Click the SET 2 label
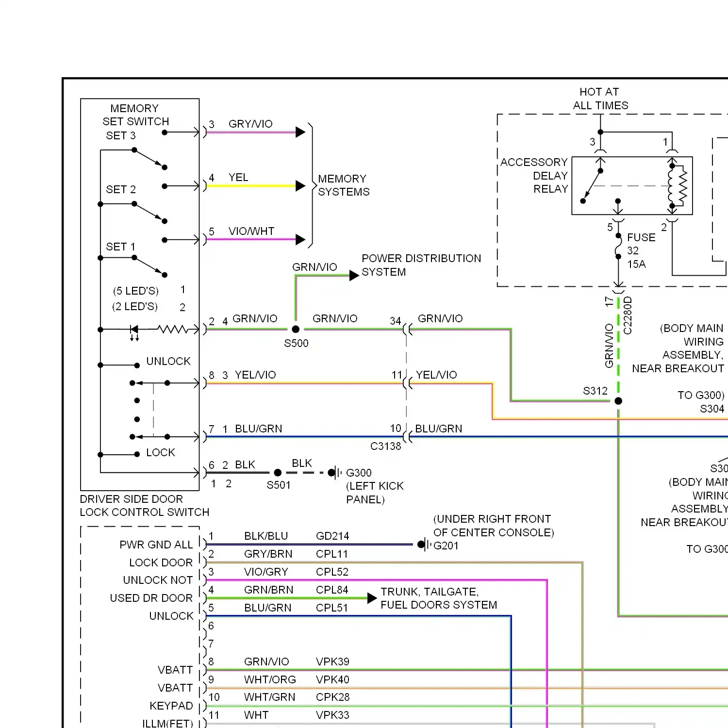Viewport: 728px width, 728px height. coord(121,189)
